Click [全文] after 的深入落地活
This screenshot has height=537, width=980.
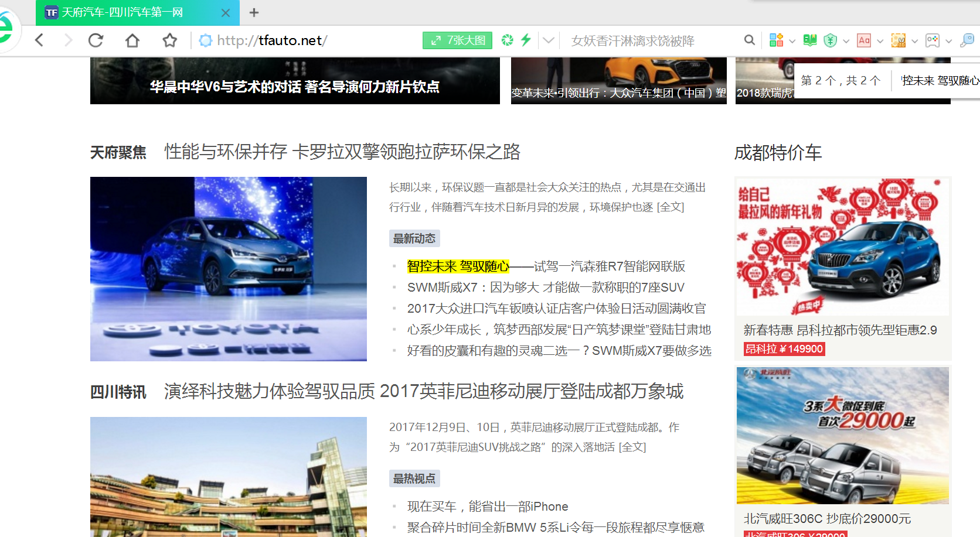[632, 447]
